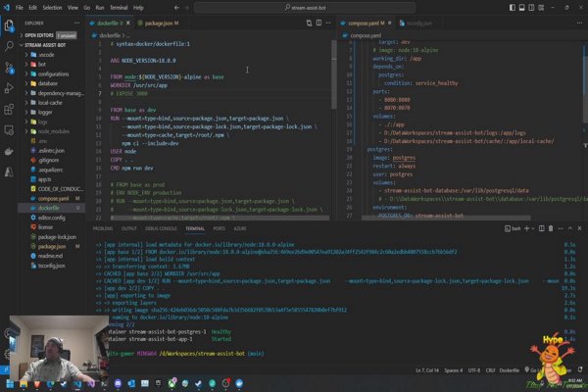
Task: Open File Explorer from the taskbar
Action: pos(24,384)
